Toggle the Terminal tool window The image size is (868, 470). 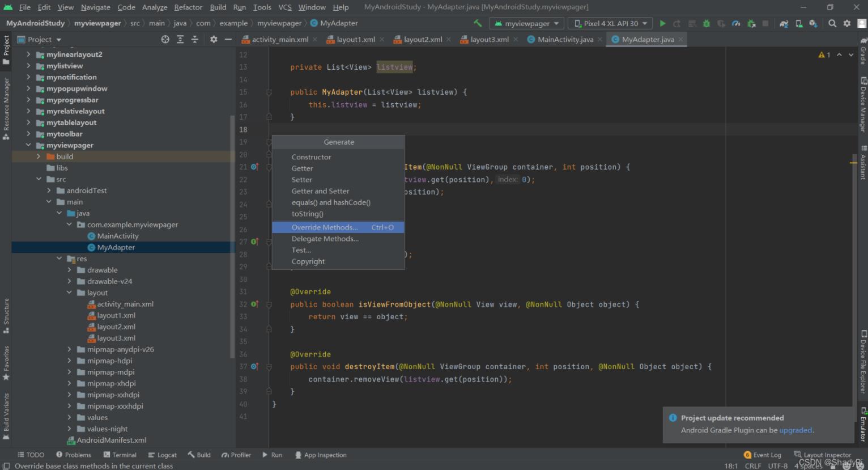(x=120, y=455)
